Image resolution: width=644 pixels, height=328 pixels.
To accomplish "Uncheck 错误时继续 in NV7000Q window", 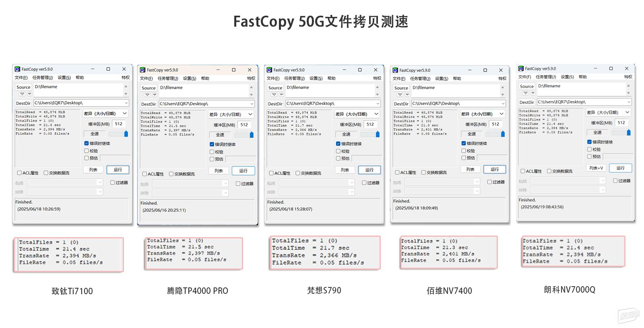I will (589, 142).
